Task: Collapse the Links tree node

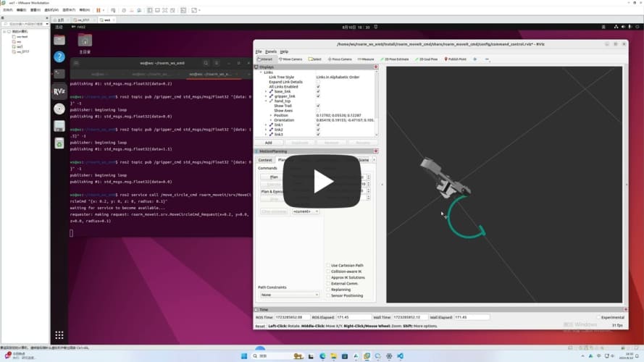Action: 261,72
